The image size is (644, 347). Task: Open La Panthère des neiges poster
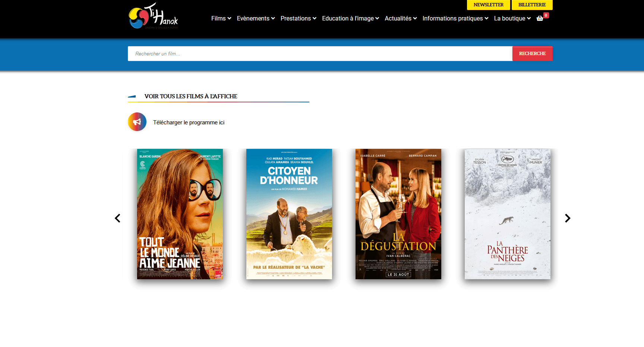[508, 214]
